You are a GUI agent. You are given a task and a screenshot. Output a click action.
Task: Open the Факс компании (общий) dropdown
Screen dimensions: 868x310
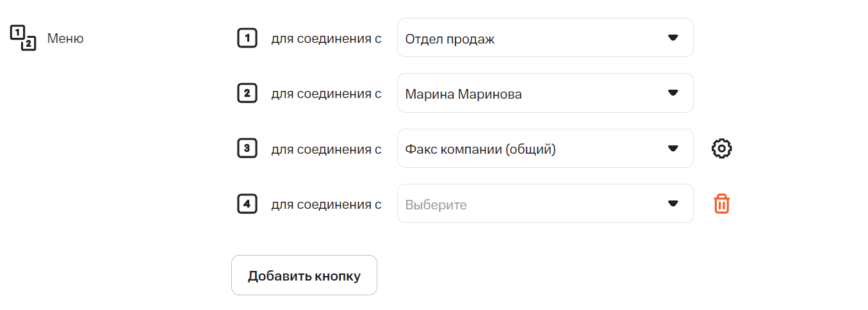click(x=532, y=149)
